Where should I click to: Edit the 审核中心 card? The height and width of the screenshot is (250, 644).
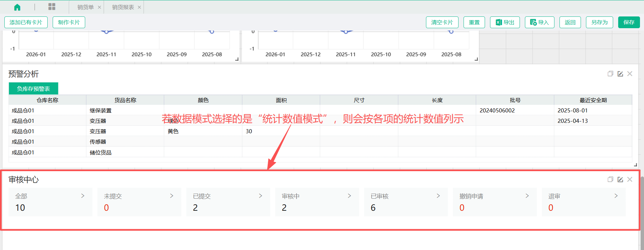click(x=620, y=180)
